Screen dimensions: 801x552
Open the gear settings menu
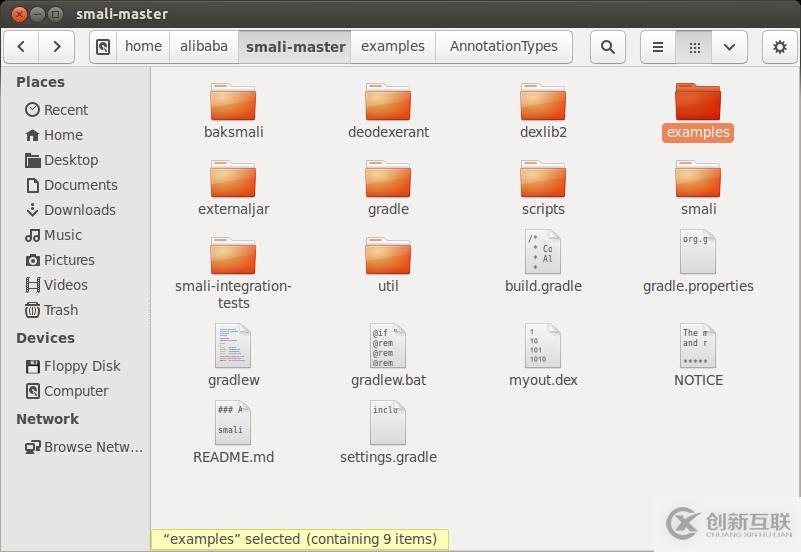[780, 47]
